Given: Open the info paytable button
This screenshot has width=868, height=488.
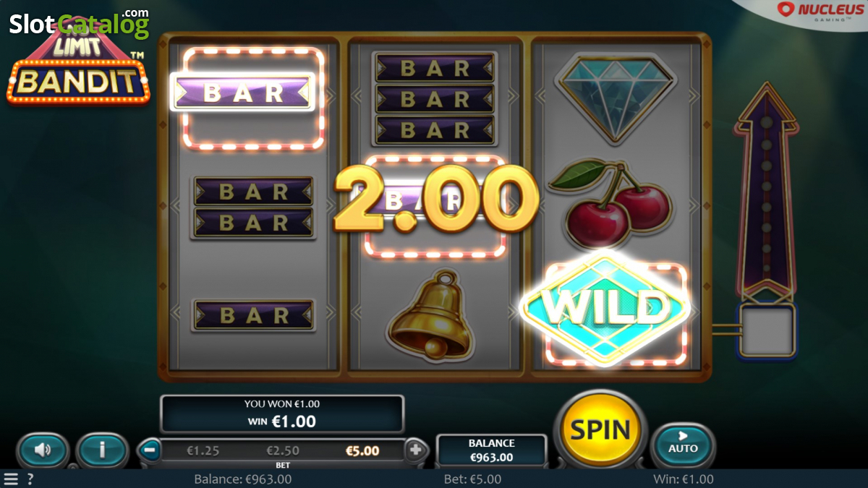Looking at the screenshot, I should point(102,450).
